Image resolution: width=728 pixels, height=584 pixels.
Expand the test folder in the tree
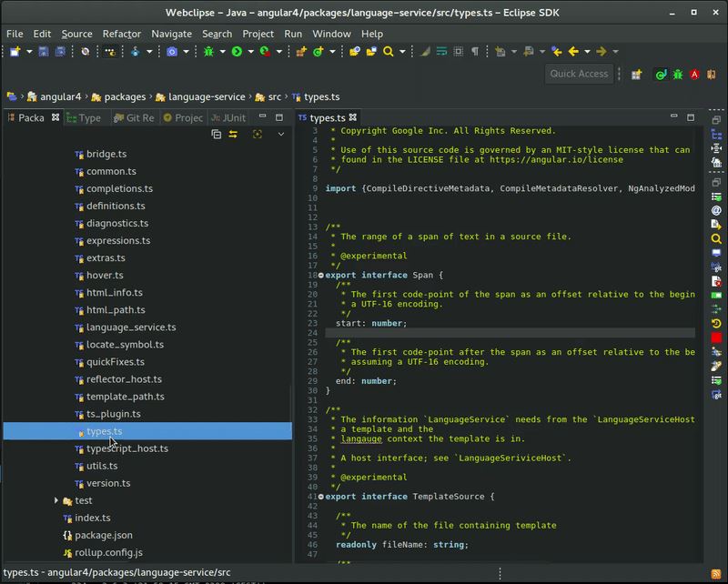point(56,500)
